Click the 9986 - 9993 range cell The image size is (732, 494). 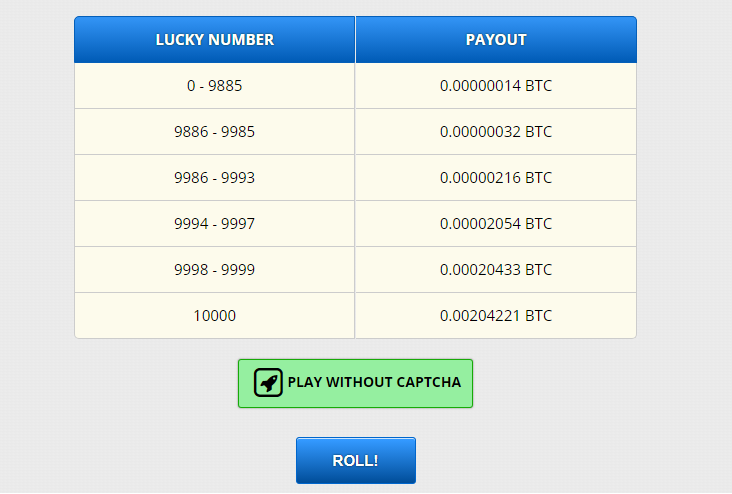click(x=215, y=178)
